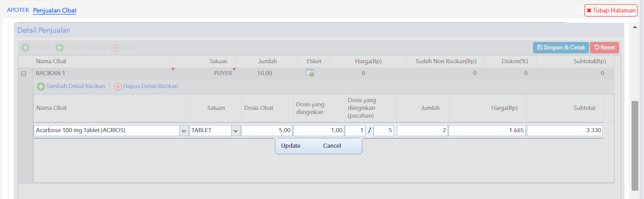This screenshot has height=199, width=644.
Task: Open the Satuan TABLET dropdown arrow
Action: 235,131
